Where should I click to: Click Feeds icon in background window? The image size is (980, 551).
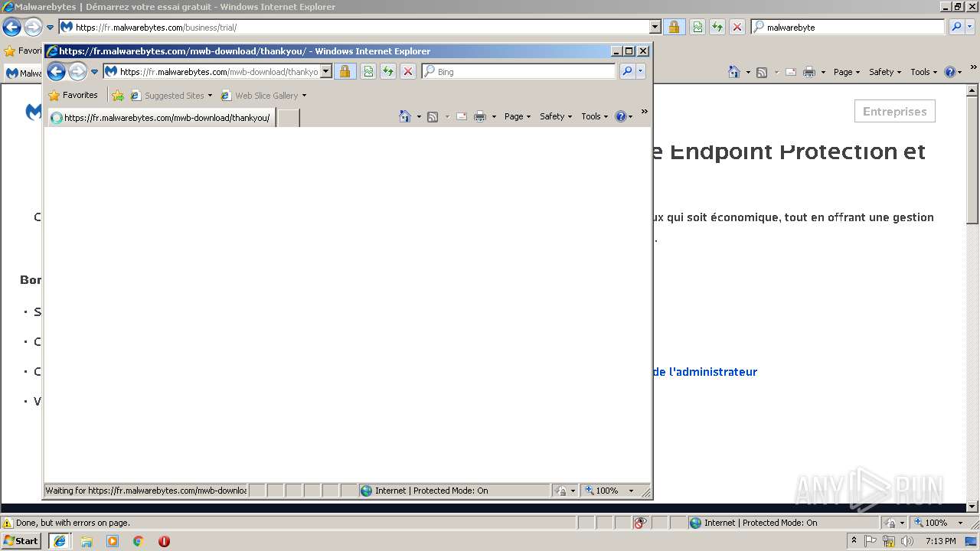click(x=762, y=72)
